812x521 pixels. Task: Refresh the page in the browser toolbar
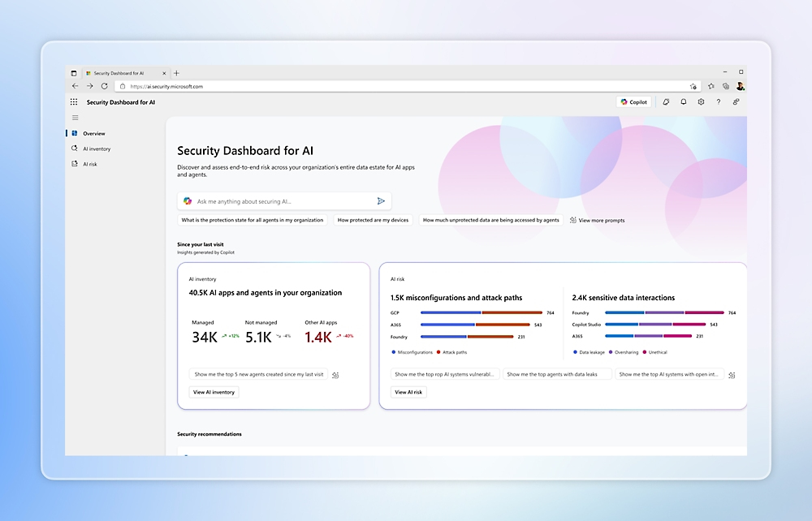[104, 86]
